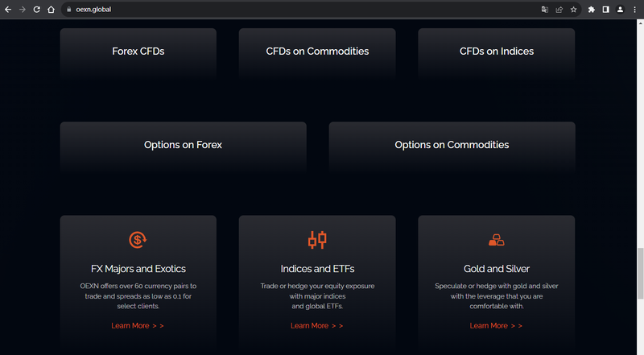The height and width of the screenshot is (355, 644).
Task: Open the Options on Forex card
Action: click(184, 147)
